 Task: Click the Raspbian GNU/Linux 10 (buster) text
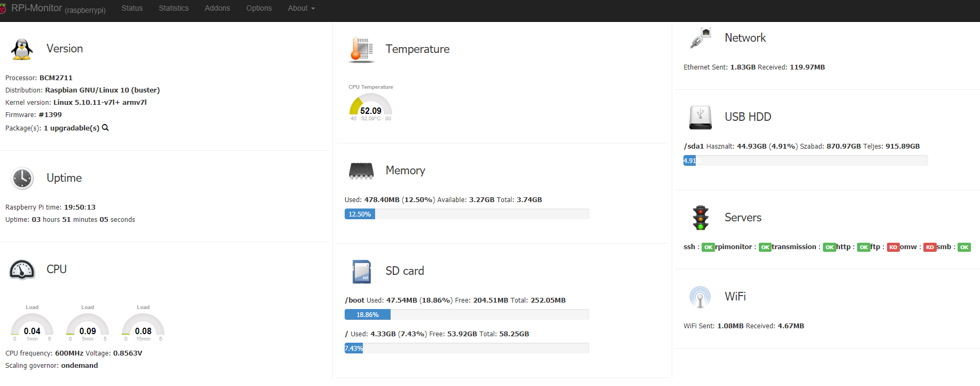click(102, 90)
